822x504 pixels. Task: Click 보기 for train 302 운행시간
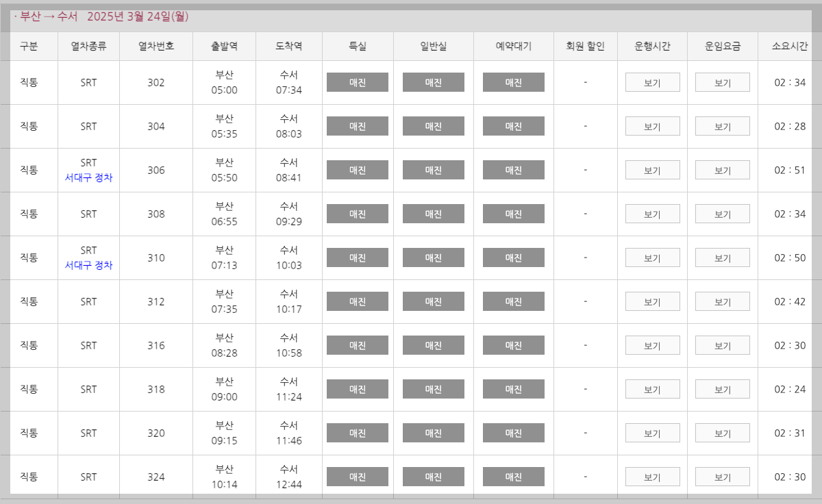tap(652, 81)
